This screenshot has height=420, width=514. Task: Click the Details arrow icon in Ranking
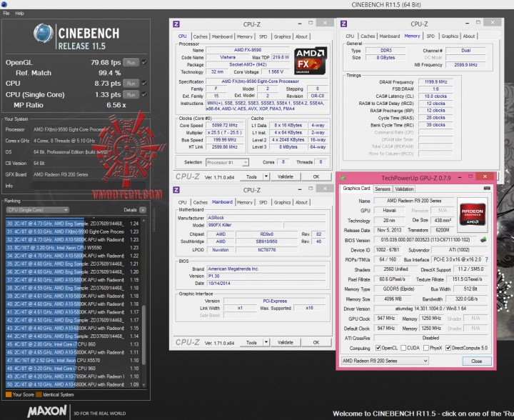(143, 210)
